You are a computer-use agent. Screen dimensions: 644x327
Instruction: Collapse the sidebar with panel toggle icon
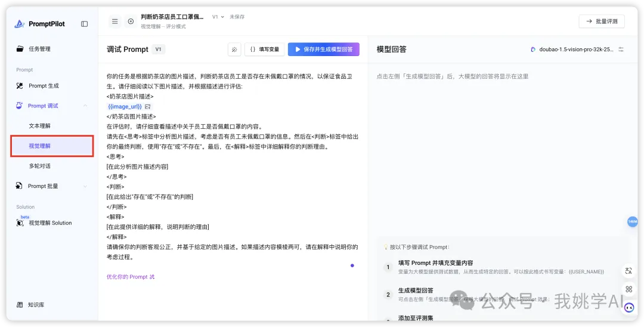click(84, 24)
